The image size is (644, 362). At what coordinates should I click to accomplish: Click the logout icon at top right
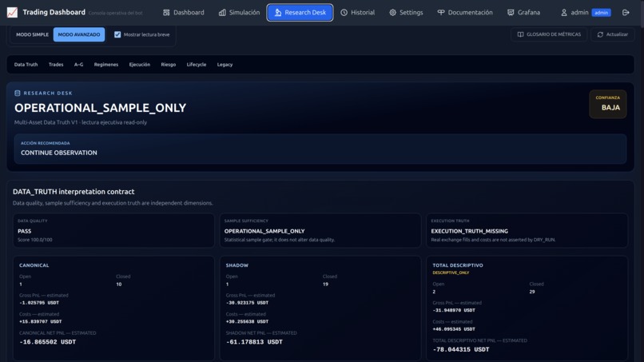tap(626, 13)
